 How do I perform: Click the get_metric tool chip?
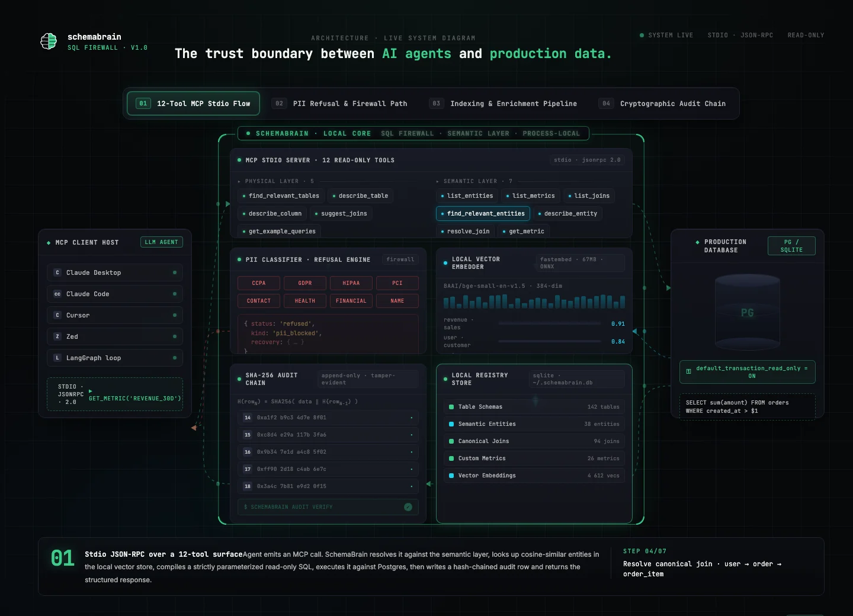tap(524, 231)
